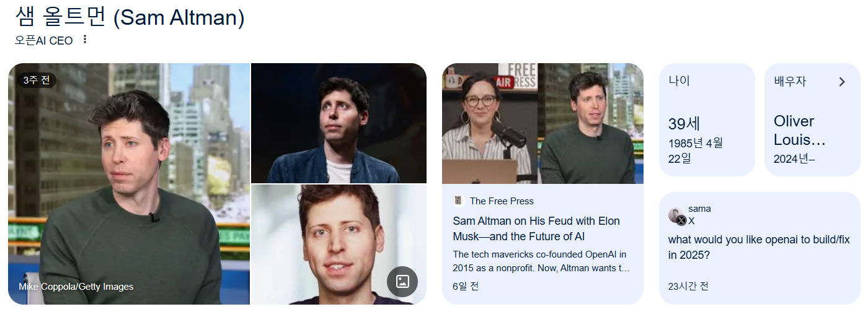868x317 pixels.
Task: Click the sama profile avatar
Action: (676, 215)
